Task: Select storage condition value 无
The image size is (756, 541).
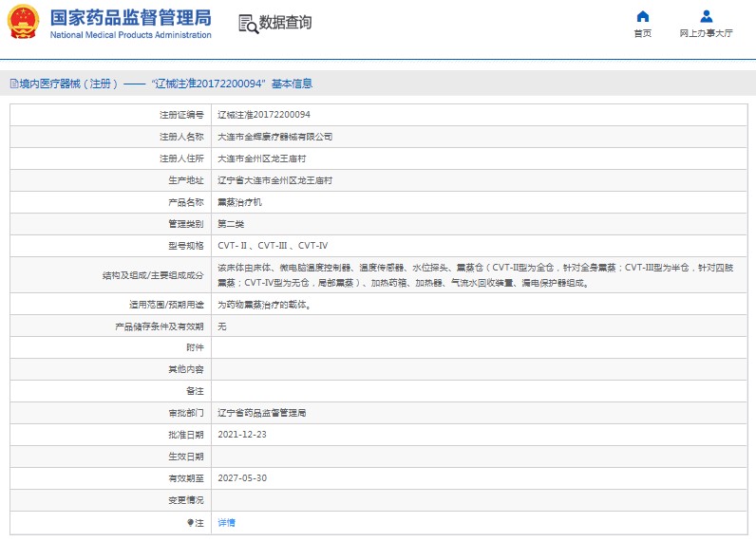Action: (222, 326)
